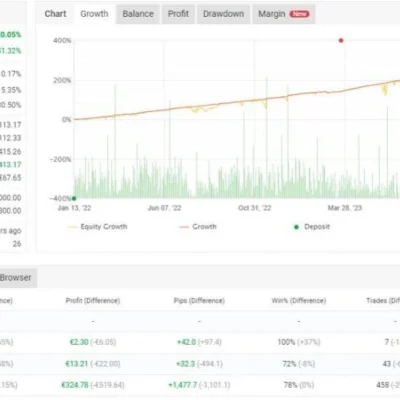The image size is (400, 400).
Task: Click the 43 trades cell
Action: pos(387,364)
